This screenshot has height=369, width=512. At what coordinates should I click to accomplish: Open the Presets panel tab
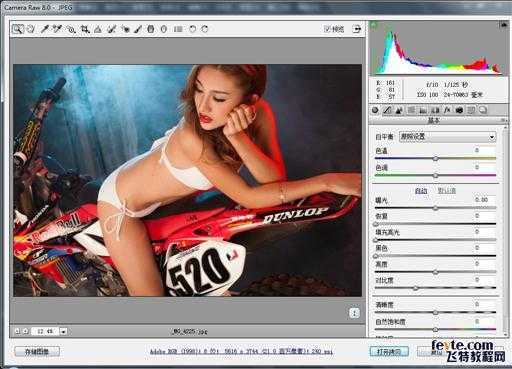click(471, 110)
